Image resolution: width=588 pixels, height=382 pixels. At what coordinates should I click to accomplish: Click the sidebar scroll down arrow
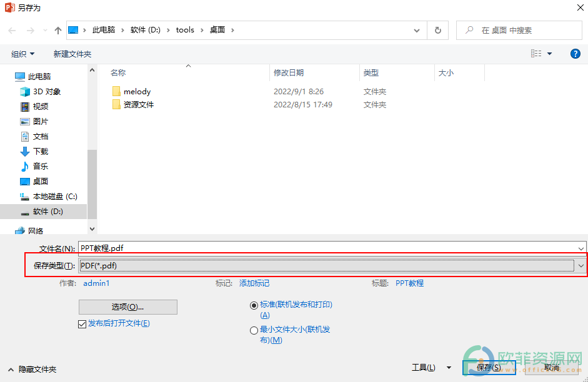[92, 228]
